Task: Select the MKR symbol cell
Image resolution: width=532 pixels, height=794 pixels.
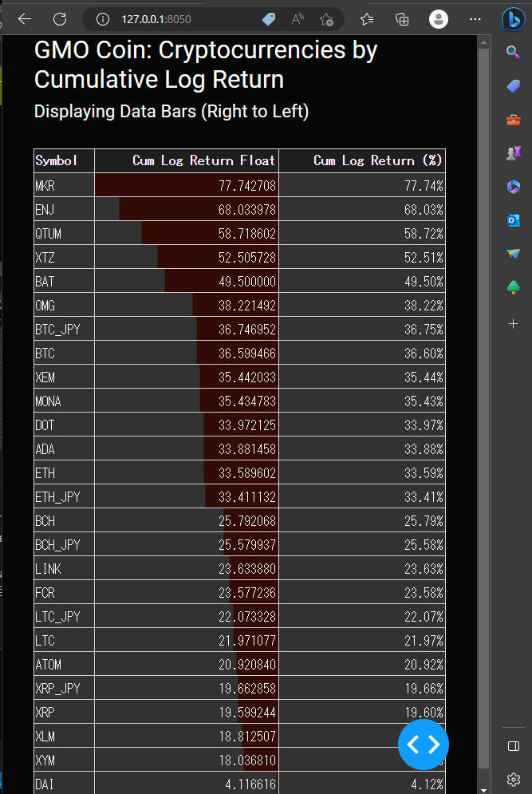Action: (x=65, y=185)
